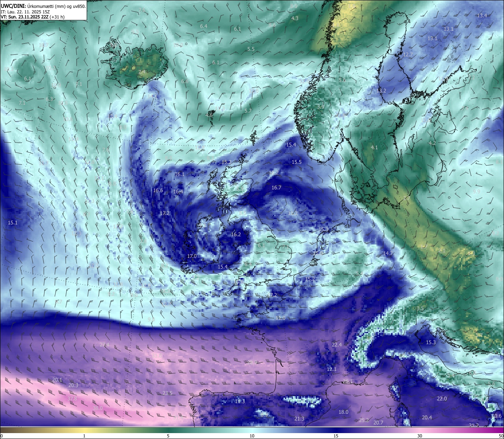Click the valid time 'VT: Sun. 23.11.2025 22Z (+31 h)'
504x439 pixels.
(33, 17)
